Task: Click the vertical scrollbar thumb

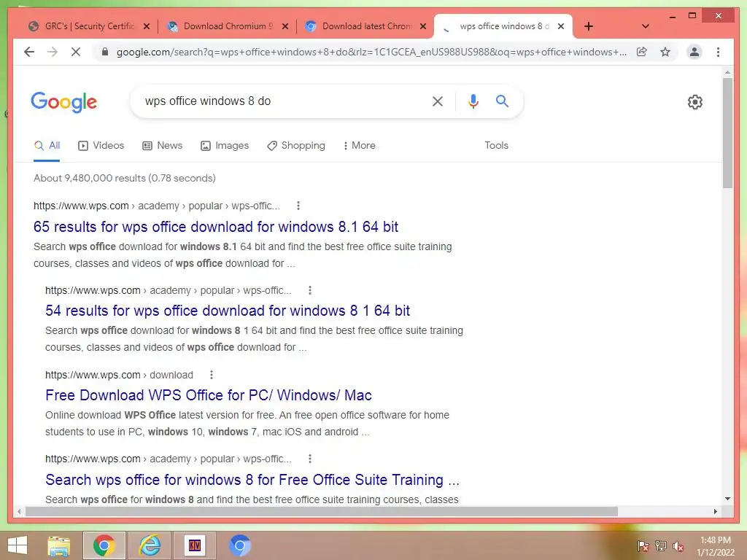Action: coord(727,133)
